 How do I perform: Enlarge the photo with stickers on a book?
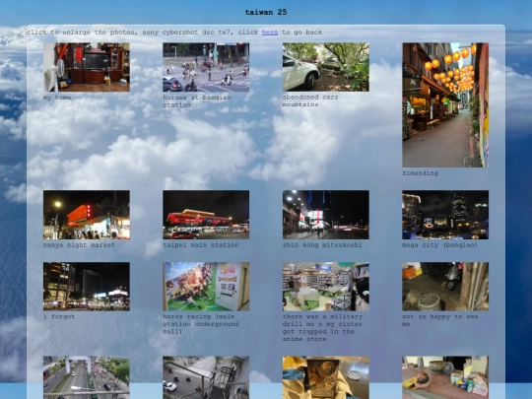[326, 377]
